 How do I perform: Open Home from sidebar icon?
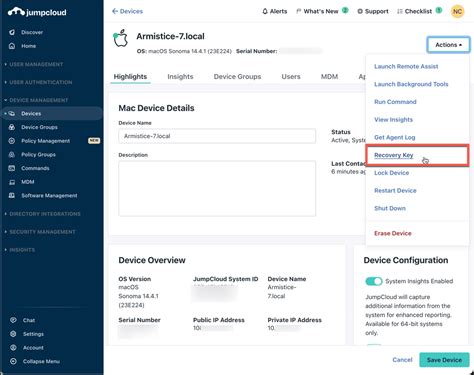(12, 46)
